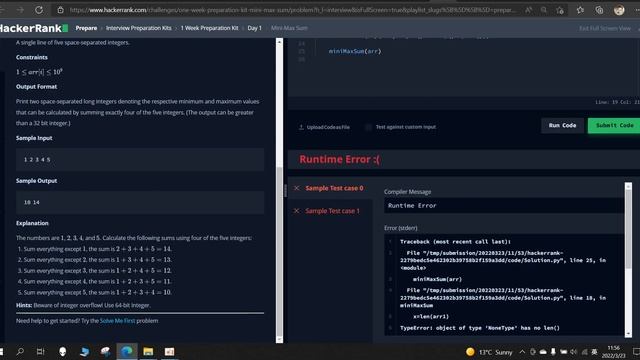Screen dimensions: 640x360
Task: Reload the page with browser refresh icon
Action: click(39, 10)
